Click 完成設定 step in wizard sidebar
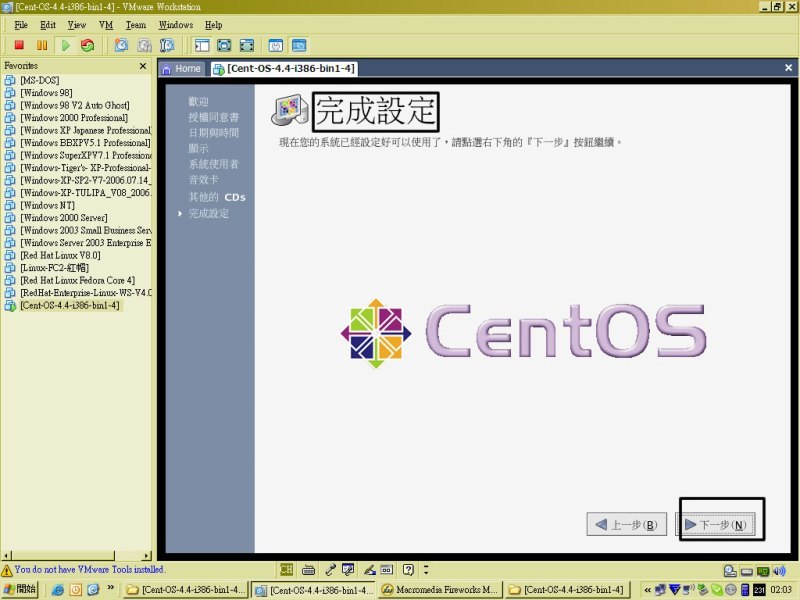This screenshot has width=800, height=600. click(x=209, y=213)
